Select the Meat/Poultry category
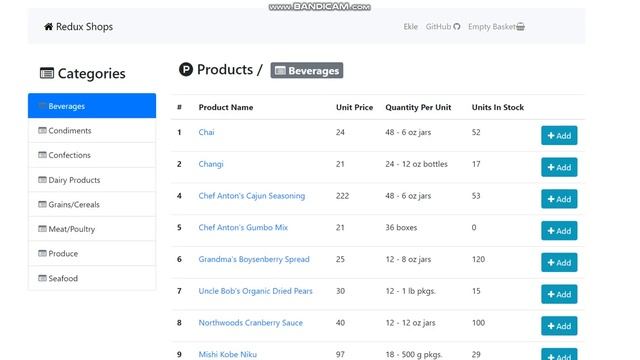The width and height of the screenshot is (640, 360). pyautogui.click(x=92, y=229)
